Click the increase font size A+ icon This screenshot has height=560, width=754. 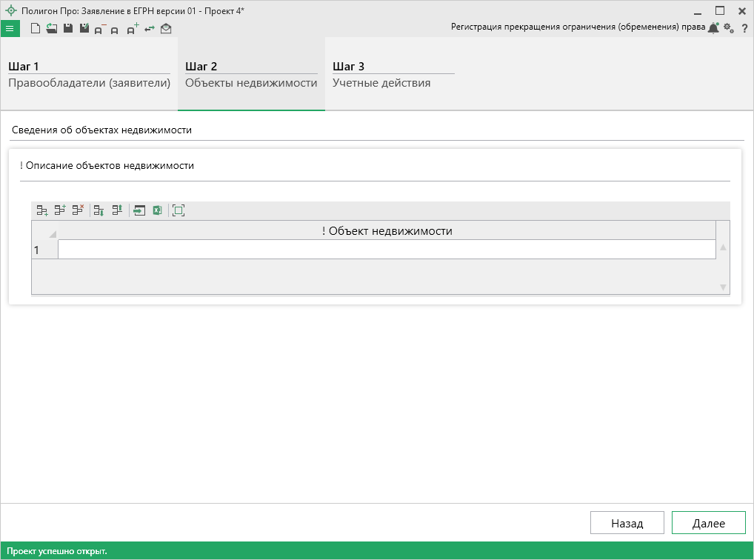coord(132,29)
